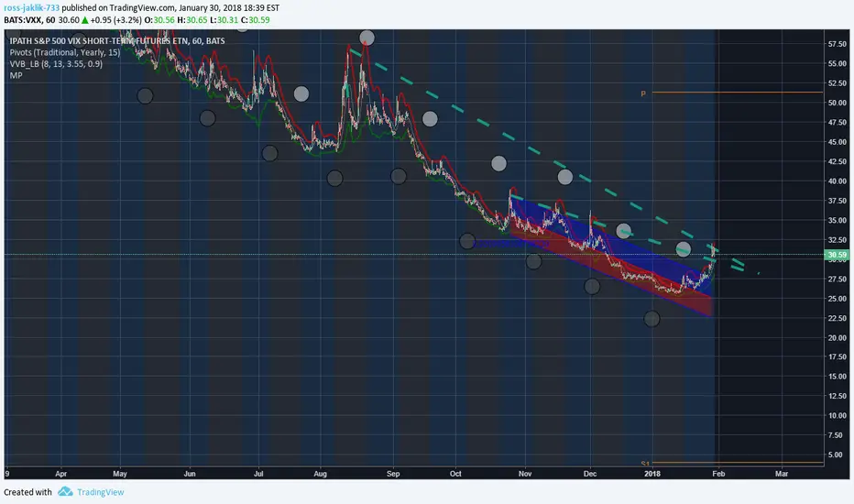Click the Feb label on time axis
Viewport: 854px width, 504px height.
coord(718,474)
